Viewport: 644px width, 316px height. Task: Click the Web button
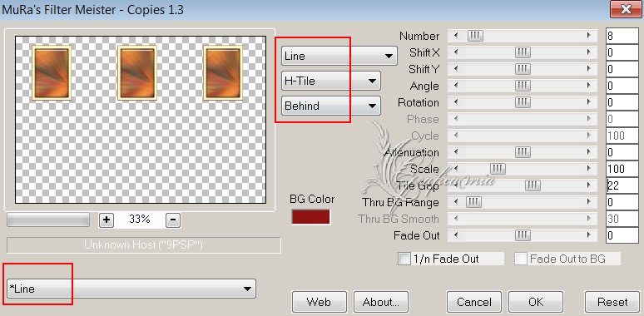click(x=320, y=302)
